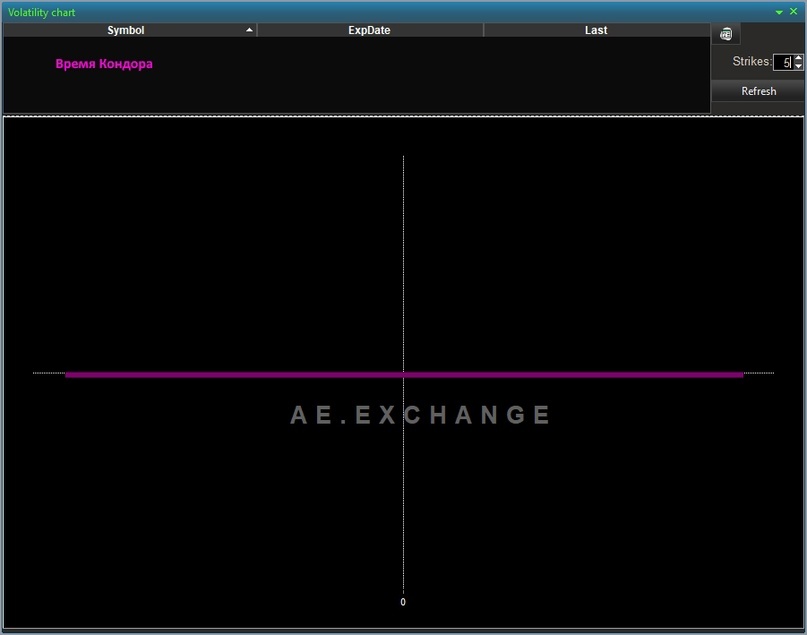Open the window dropdown arrow in title bar

[x=779, y=12]
